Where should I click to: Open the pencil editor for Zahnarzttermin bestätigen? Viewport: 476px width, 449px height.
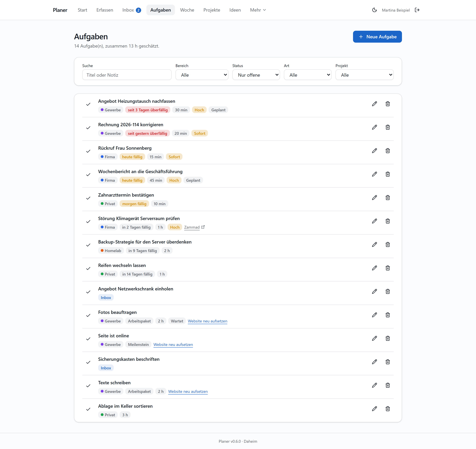coord(375,198)
